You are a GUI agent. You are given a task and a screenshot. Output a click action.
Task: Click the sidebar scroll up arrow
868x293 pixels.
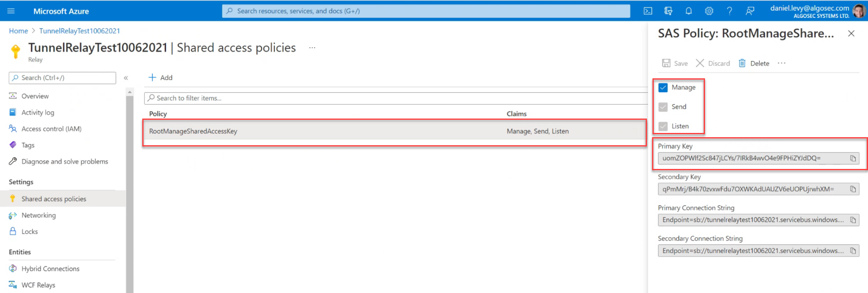coord(130,92)
